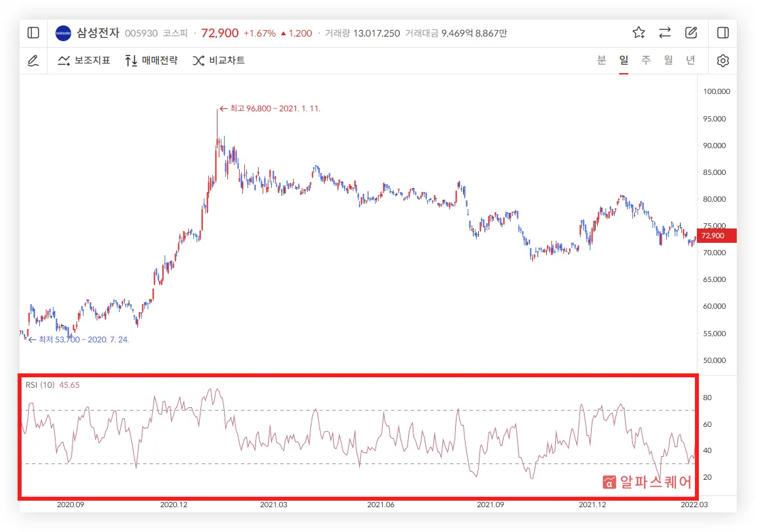The width and height of the screenshot is (757, 532).
Task: Toggle the left sidebar panel icon
Action: click(x=33, y=33)
